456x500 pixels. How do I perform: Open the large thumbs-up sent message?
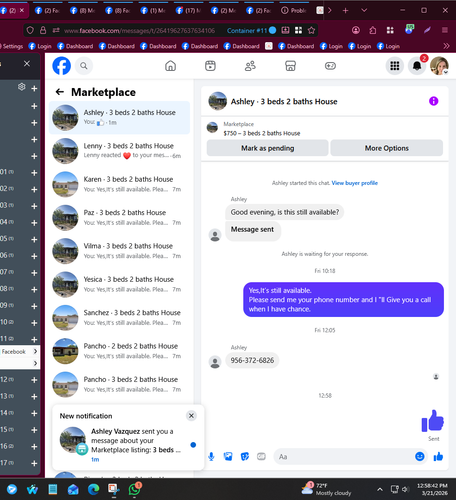click(433, 421)
